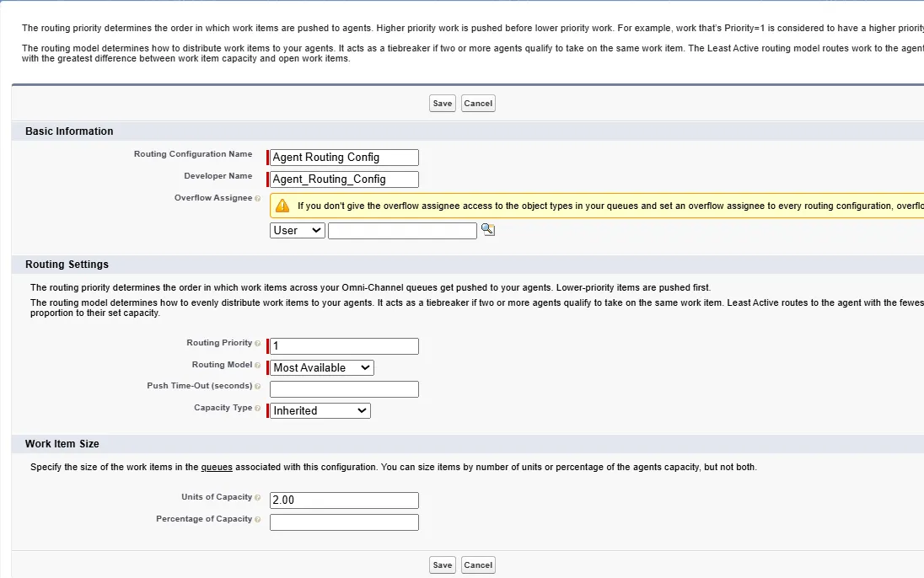Click the bottom Save button

point(443,565)
